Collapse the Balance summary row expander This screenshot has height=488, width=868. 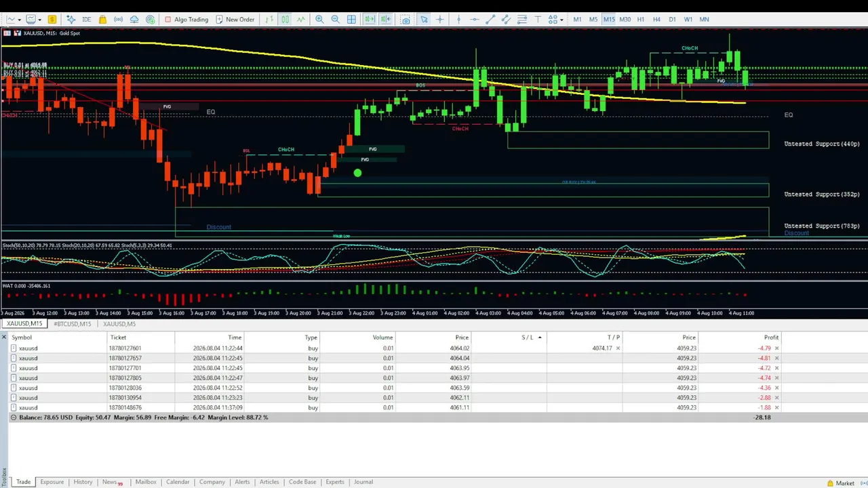(14, 418)
